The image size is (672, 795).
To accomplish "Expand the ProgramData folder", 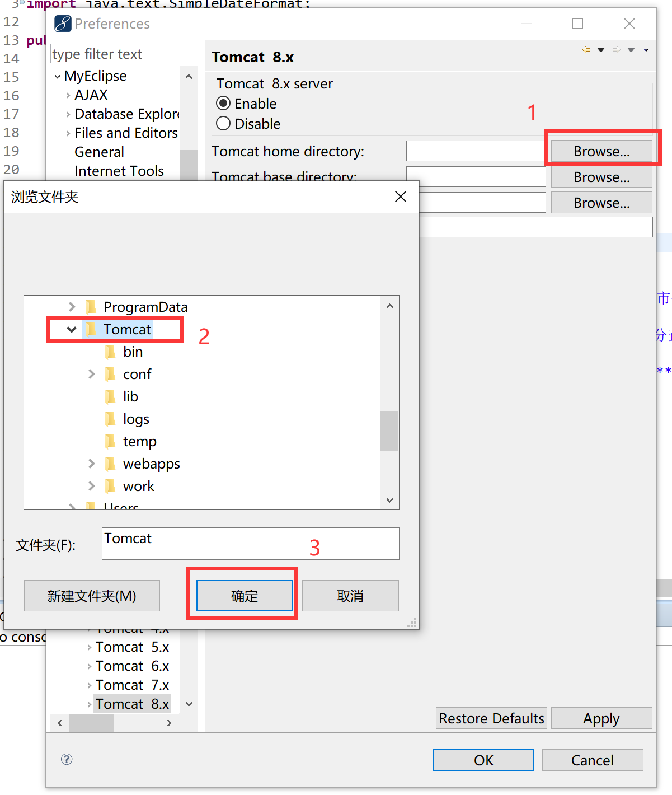I will 72,307.
